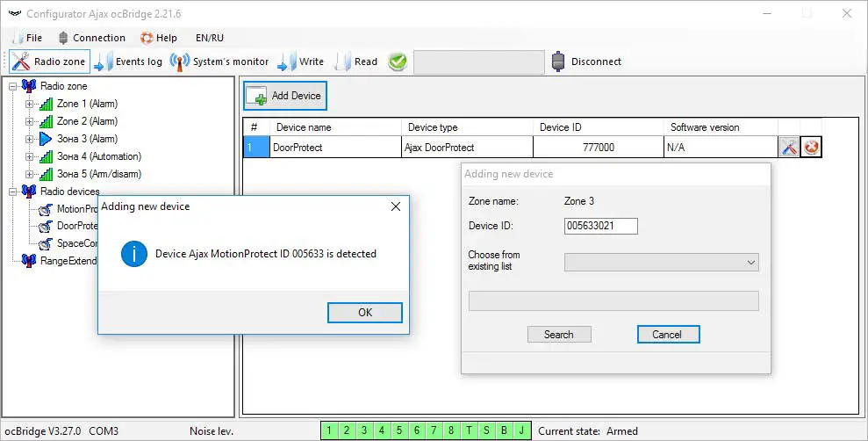Click the Radio devices antenna icon

(29, 192)
